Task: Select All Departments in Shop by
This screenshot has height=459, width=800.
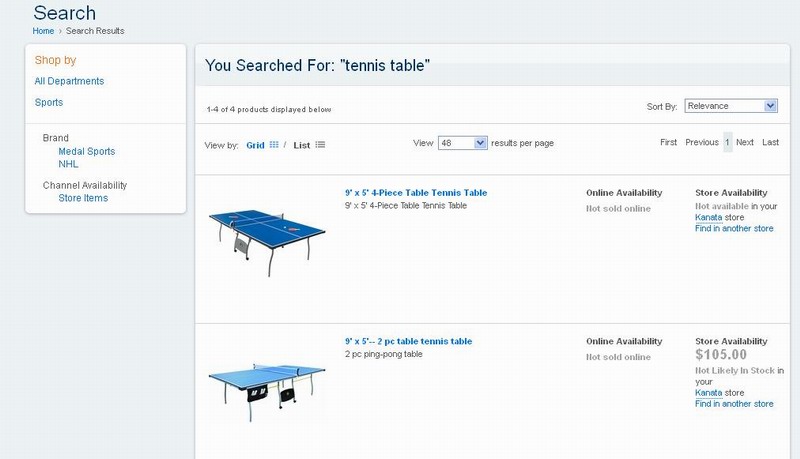Action: (69, 81)
